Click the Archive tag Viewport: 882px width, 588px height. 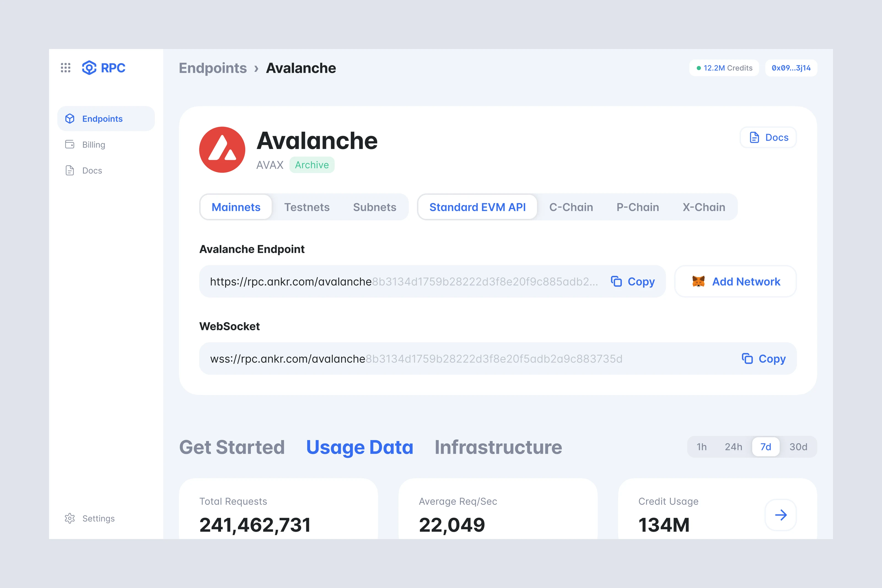tap(312, 165)
